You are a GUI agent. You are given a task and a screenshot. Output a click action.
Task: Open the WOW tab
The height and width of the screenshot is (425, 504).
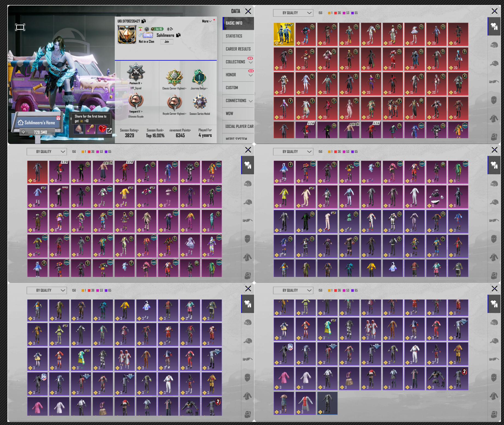click(x=238, y=114)
